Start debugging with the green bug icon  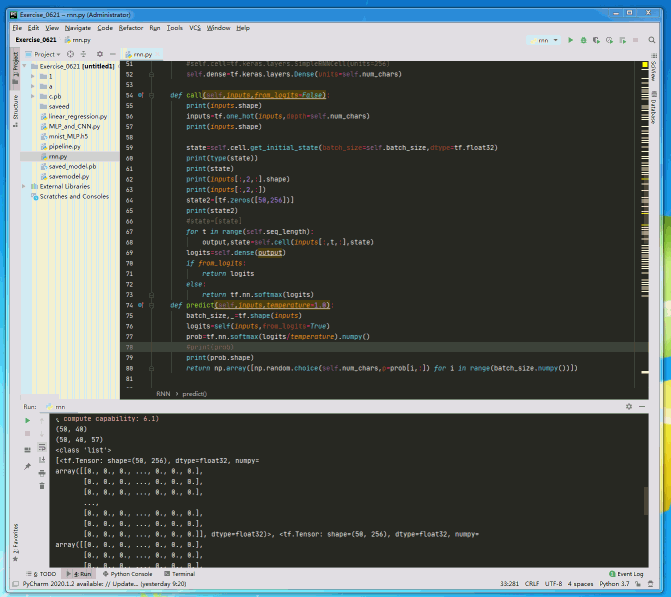coord(583,40)
